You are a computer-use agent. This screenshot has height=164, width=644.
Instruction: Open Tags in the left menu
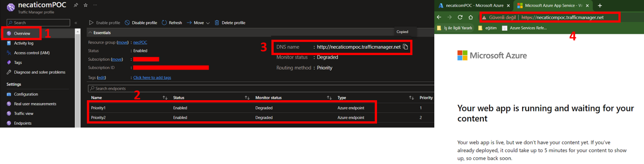18,63
